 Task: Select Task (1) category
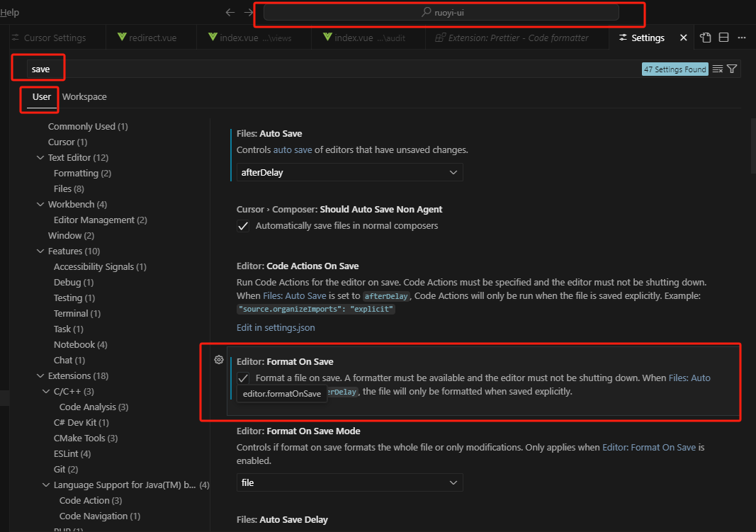pyautogui.click(x=69, y=329)
